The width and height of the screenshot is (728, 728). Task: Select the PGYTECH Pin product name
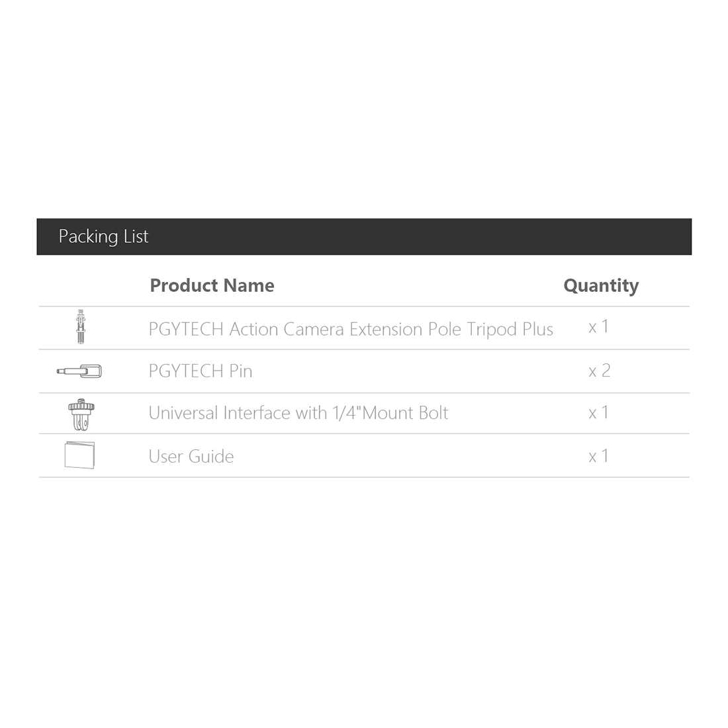201,371
